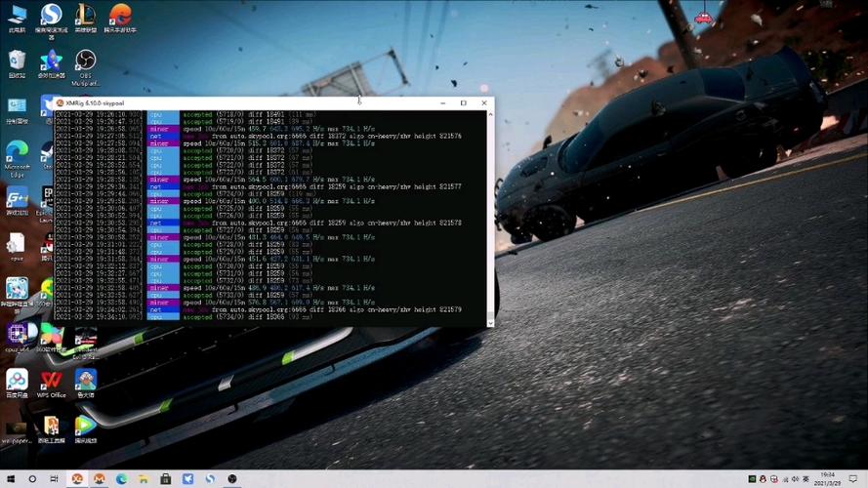Click the XMRig console scrollbar up arrow

click(490, 114)
